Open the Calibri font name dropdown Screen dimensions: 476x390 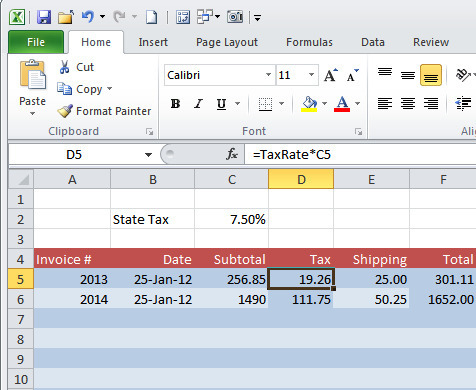(x=268, y=75)
